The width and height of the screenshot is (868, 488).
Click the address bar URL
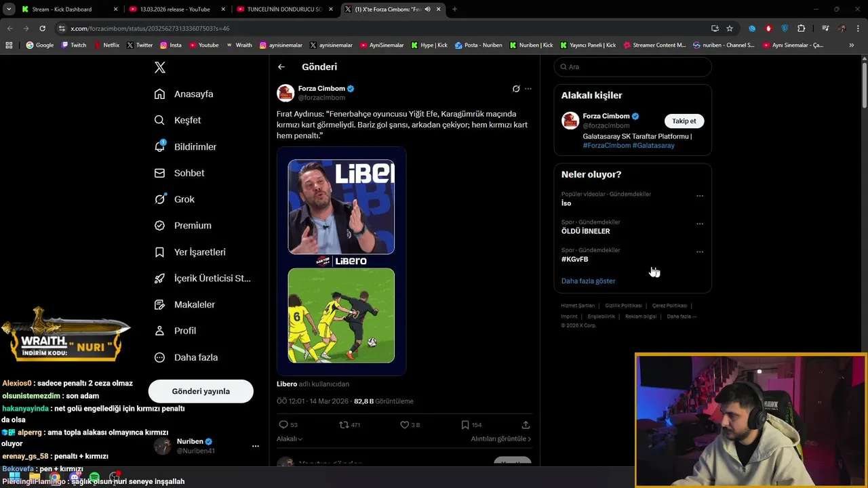coord(150,28)
